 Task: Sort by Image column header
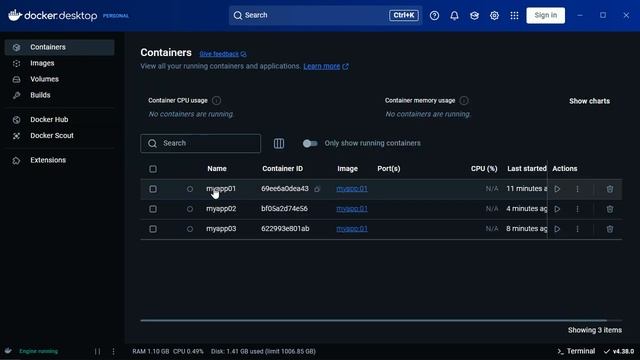(x=347, y=169)
